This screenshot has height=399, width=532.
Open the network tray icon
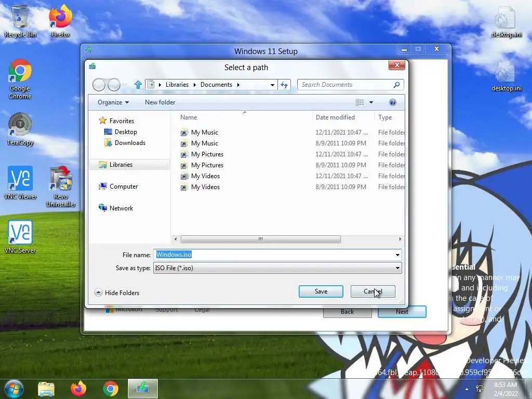(480, 389)
